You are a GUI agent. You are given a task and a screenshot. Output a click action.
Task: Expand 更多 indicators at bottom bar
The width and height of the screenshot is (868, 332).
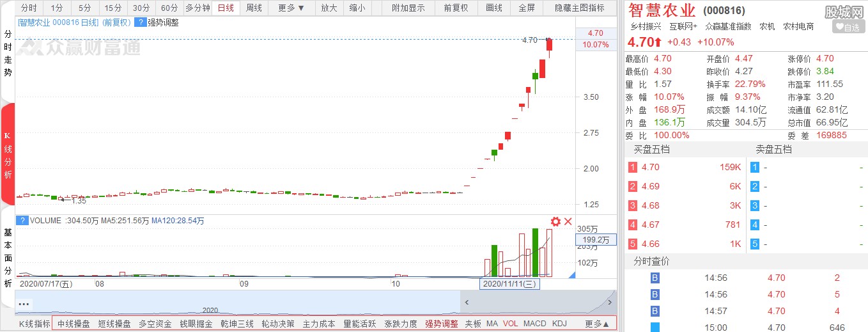point(597,324)
